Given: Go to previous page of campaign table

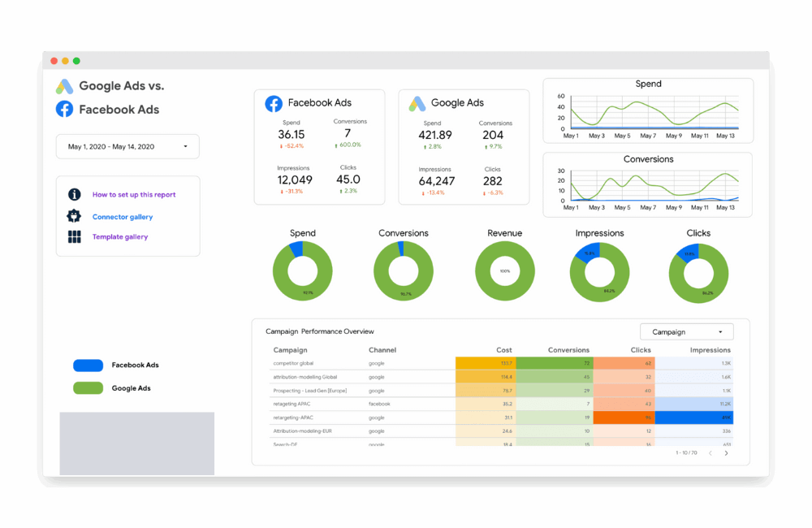Looking at the screenshot, I should [710, 453].
